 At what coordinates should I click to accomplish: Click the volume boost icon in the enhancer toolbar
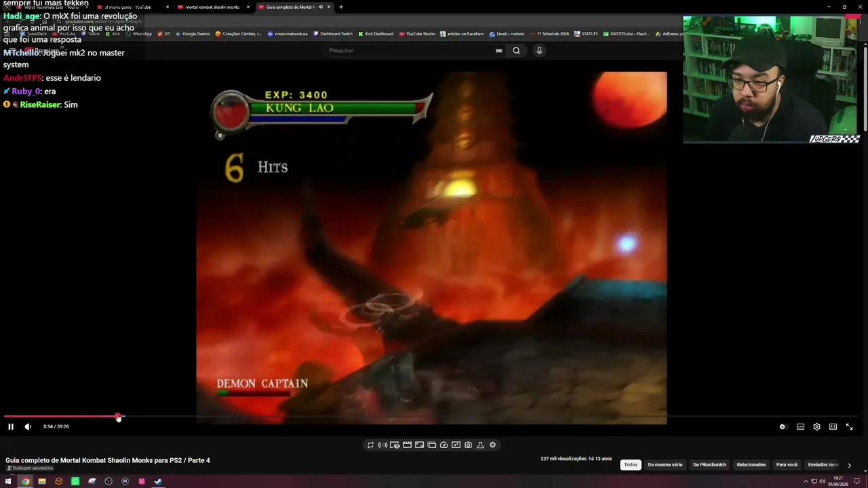click(382, 445)
